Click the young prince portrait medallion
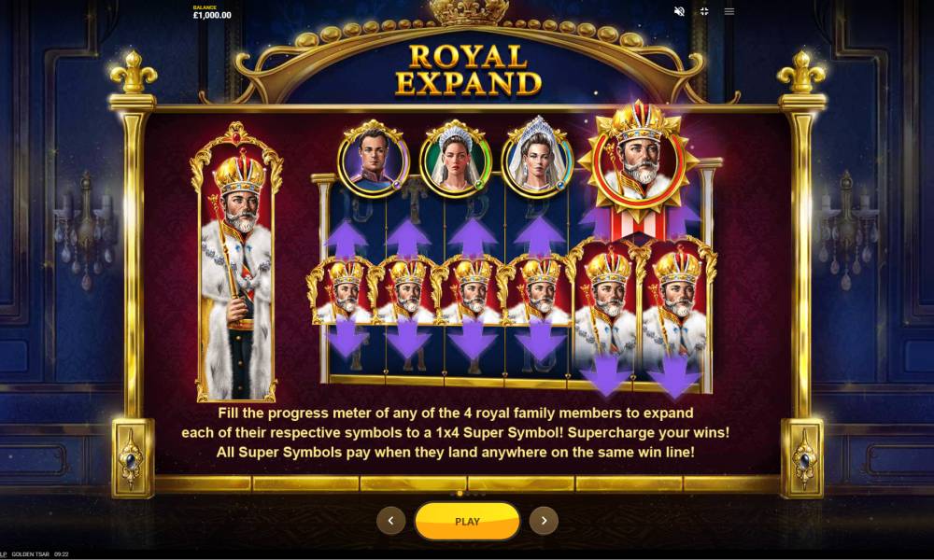The height and width of the screenshot is (560, 934). pos(373,158)
